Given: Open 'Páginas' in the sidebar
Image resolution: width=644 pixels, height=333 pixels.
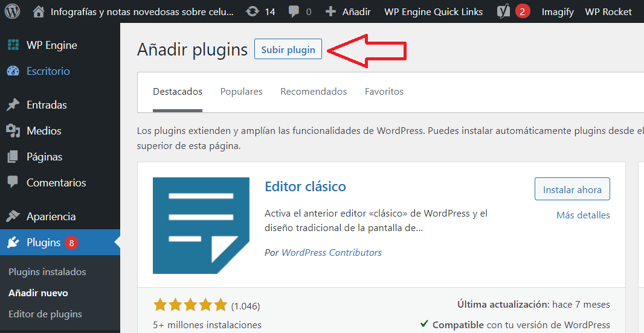Looking at the screenshot, I should 44,157.
